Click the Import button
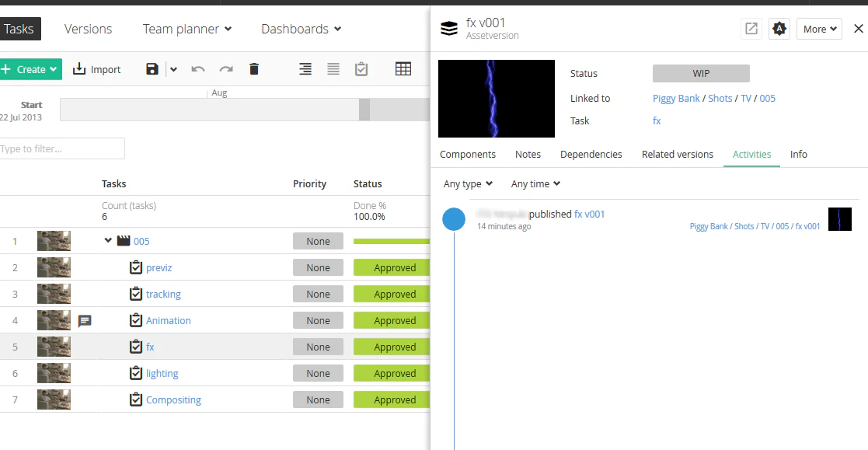The width and height of the screenshot is (868, 450). point(97,69)
